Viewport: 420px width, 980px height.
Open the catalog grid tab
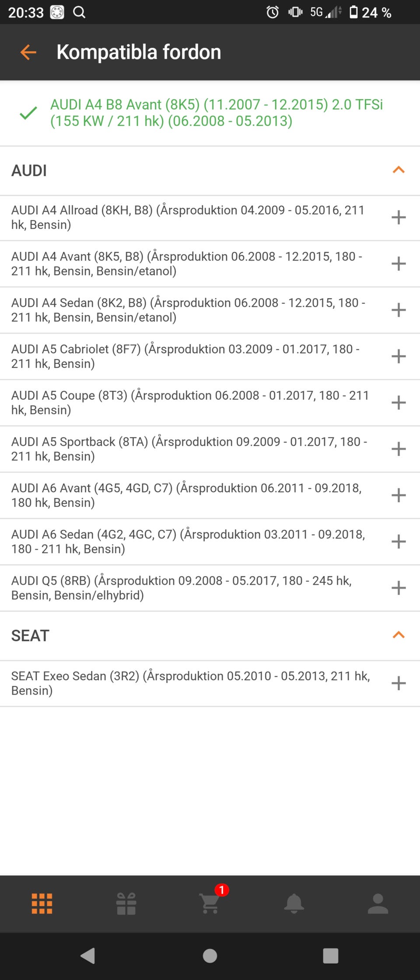pos(42,903)
